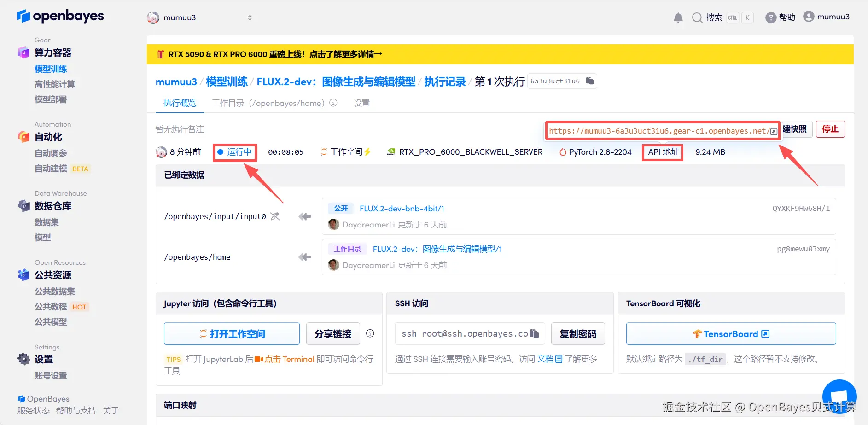Open the notification bell
The height and width of the screenshot is (425, 868).
tap(677, 17)
